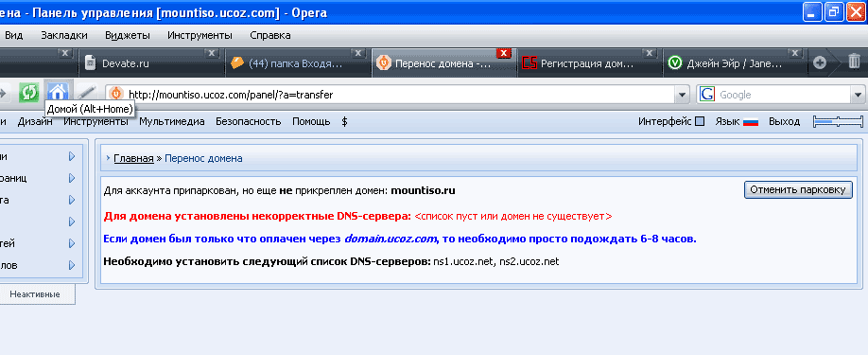
Task: Click the wand icon next to Home
Action: pos(86,92)
